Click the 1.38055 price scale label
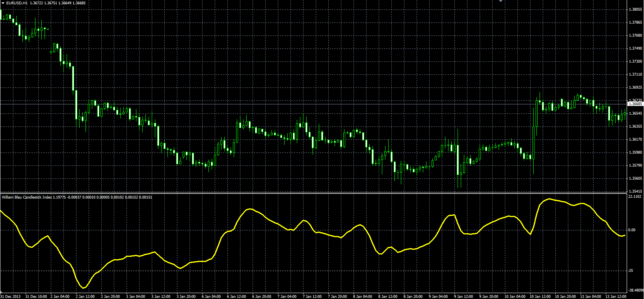The height and width of the screenshot is (299, 644). tap(635, 9)
